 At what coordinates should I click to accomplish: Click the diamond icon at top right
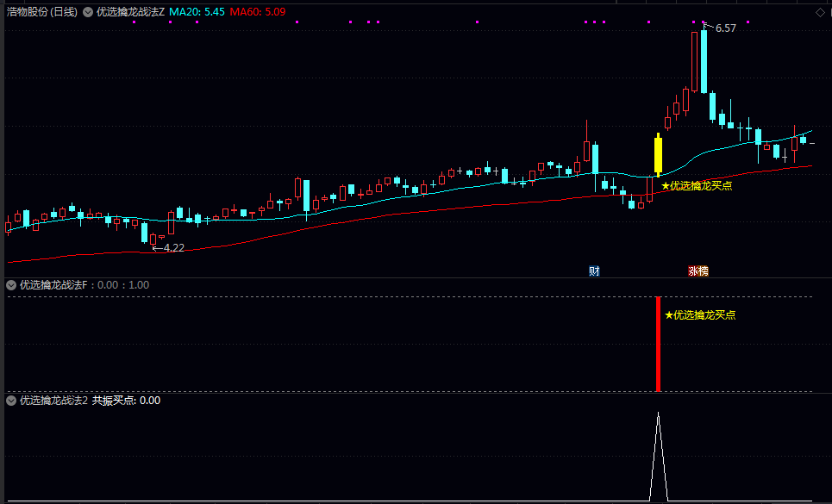pos(820,12)
